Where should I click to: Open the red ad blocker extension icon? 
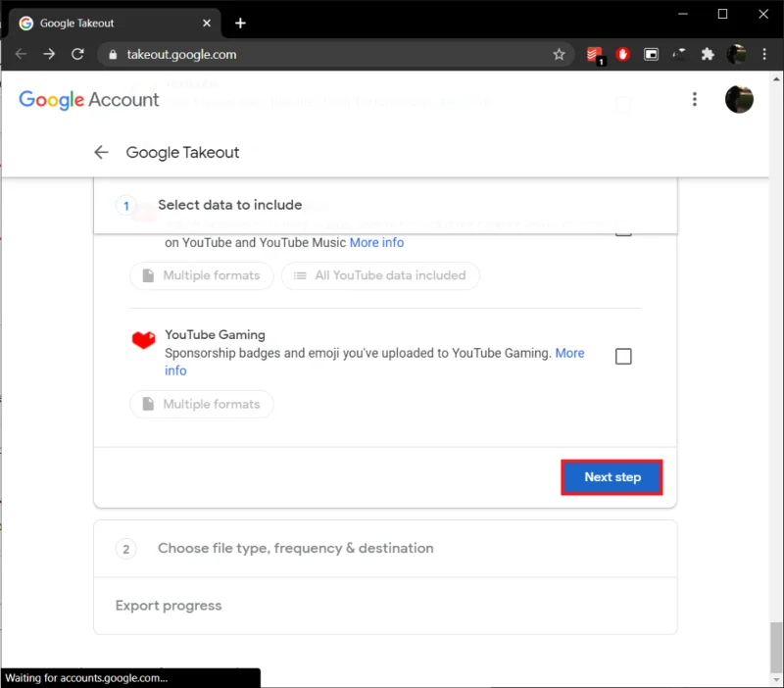[x=622, y=54]
